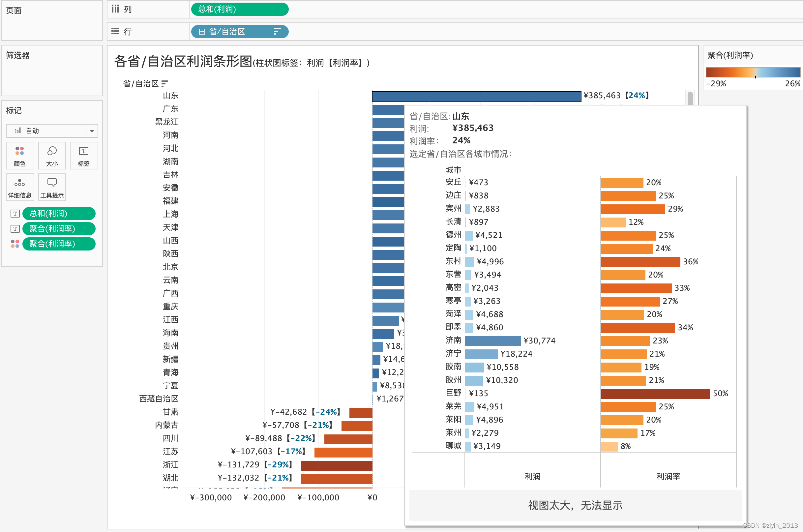Click the 行 rows shelf label
803x532 pixels.
coord(128,32)
